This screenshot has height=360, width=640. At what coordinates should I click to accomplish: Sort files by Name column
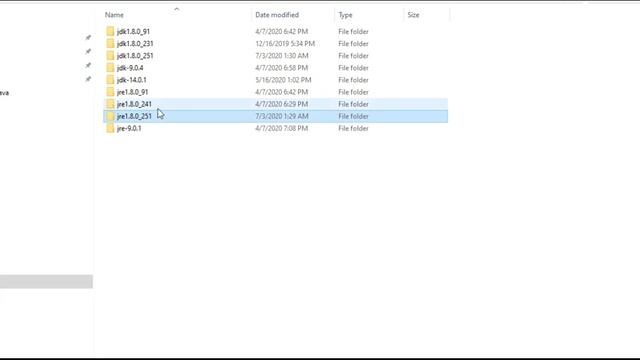(x=114, y=15)
